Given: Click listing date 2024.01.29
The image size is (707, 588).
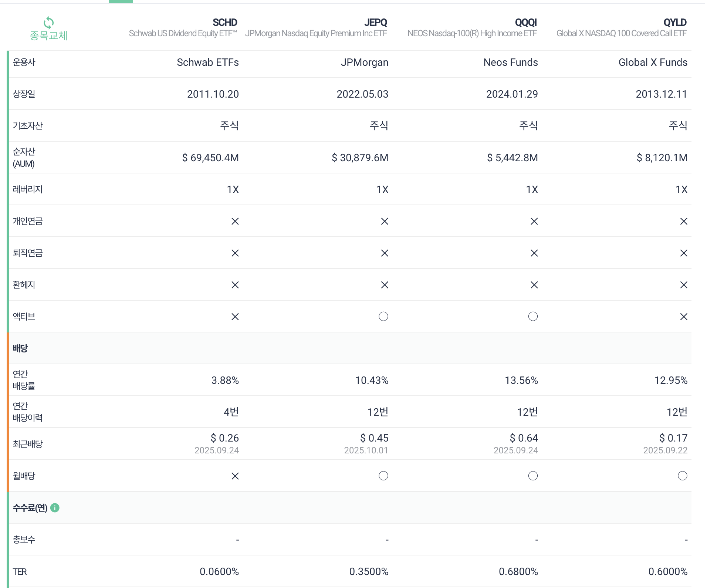Looking at the screenshot, I should [x=512, y=94].
